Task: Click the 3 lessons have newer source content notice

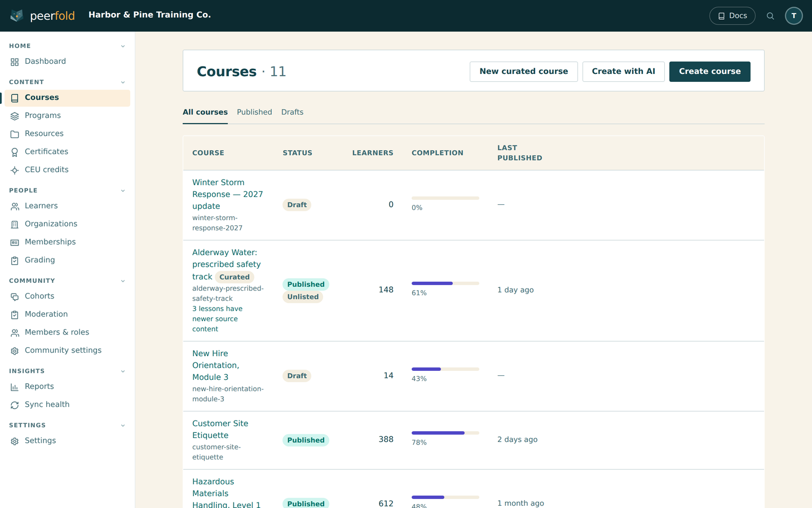Action: [218, 319]
